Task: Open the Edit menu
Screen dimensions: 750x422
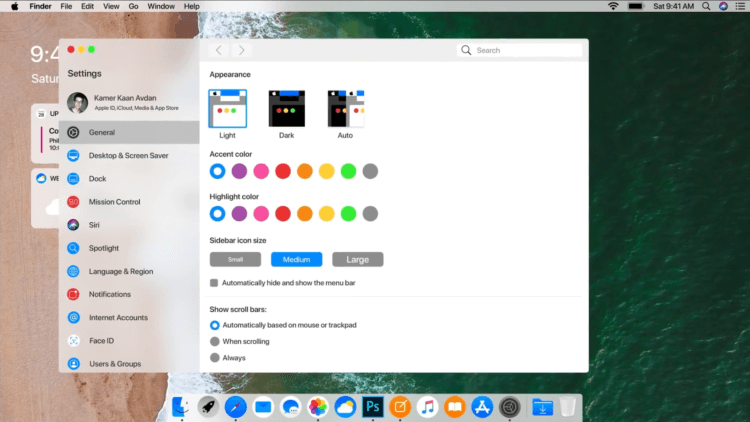Action: pyautogui.click(x=87, y=6)
